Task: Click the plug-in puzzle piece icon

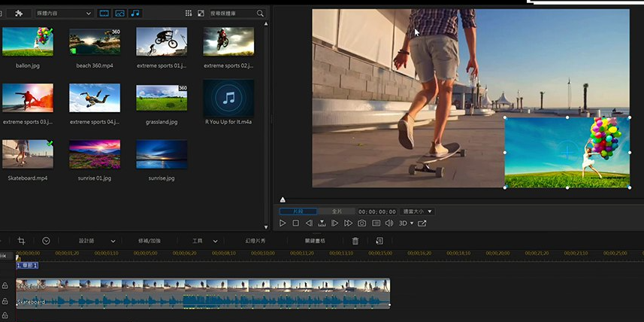Action: (19, 14)
